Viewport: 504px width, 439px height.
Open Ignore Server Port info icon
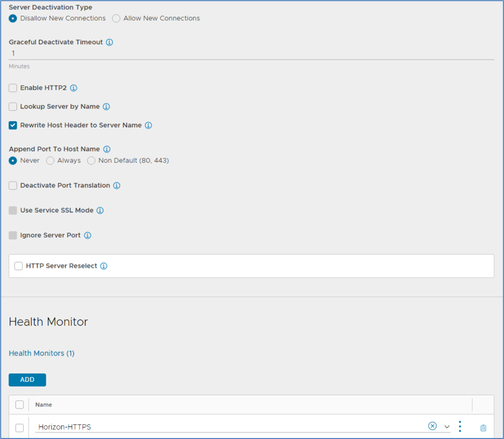pos(88,236)
